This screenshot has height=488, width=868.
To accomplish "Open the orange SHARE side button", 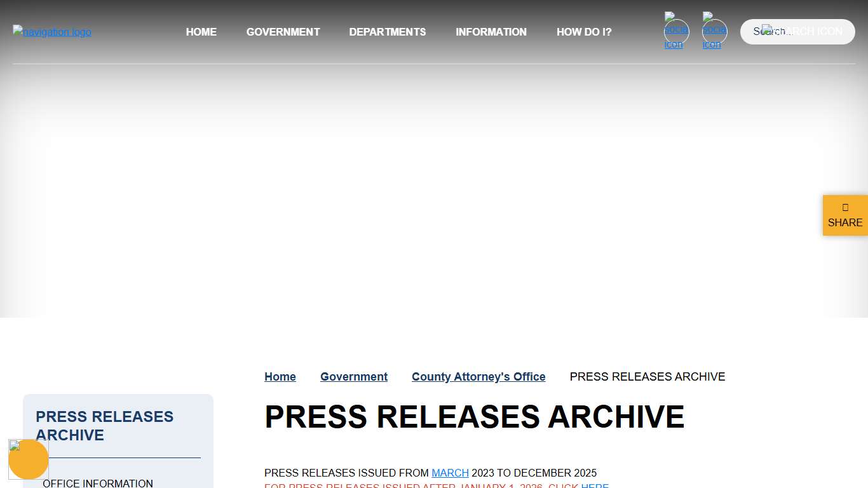I will coord(844,215).
